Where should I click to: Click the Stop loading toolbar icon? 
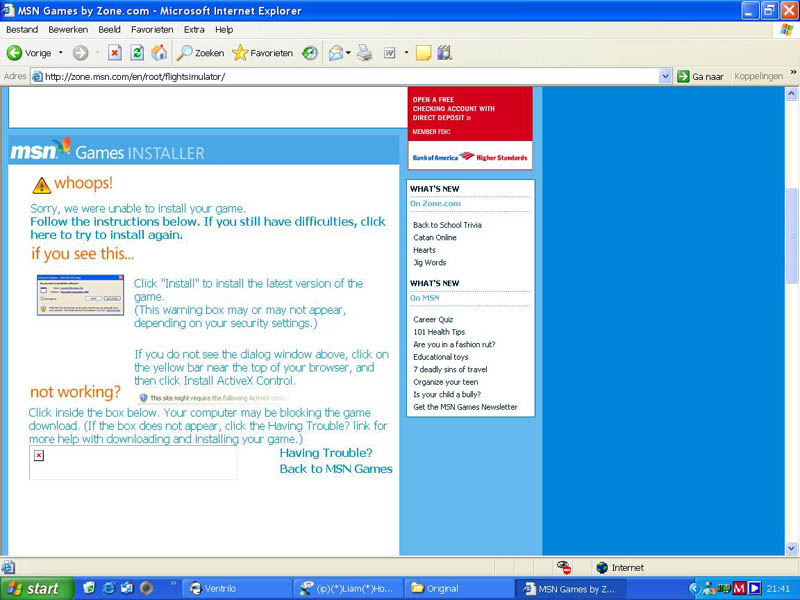[114, 53]
